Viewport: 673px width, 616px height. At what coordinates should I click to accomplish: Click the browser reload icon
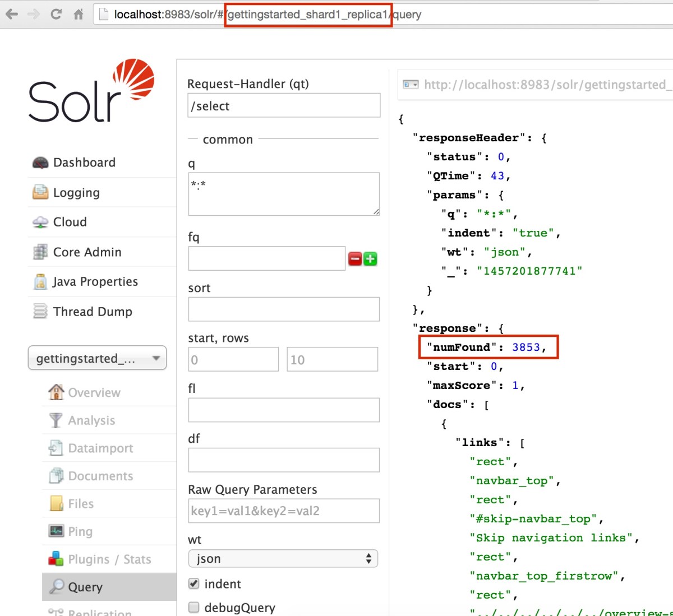point(56,14)
